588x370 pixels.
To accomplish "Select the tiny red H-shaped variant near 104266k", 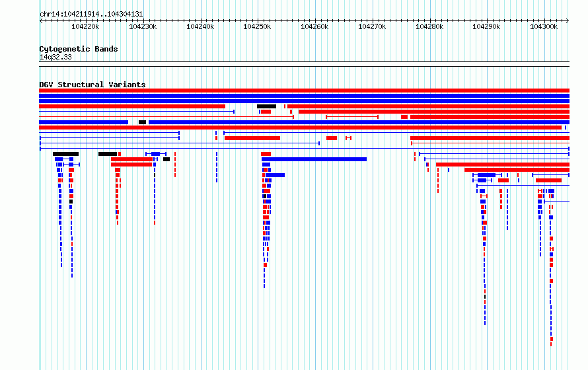I will click(x=348, y=138).
